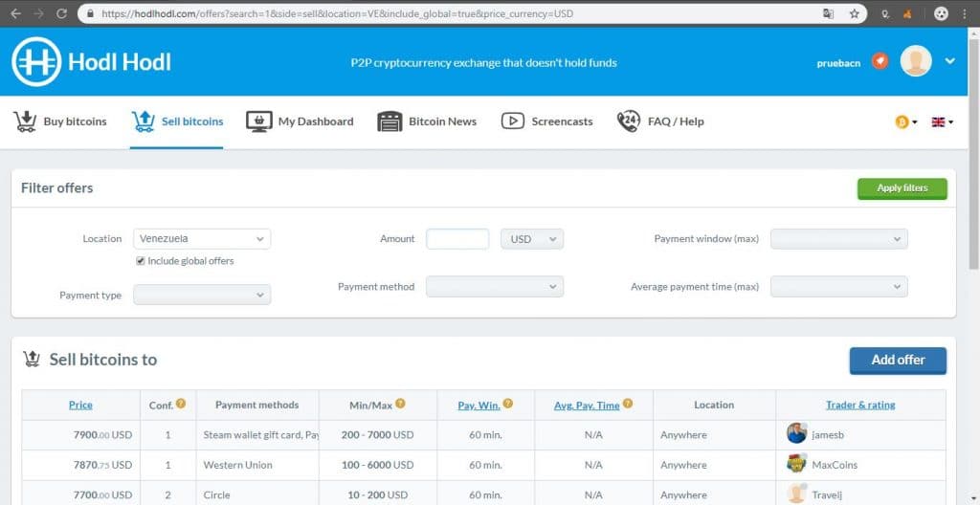Click the 100 - 6000 USD range cell

coord(377,465)
